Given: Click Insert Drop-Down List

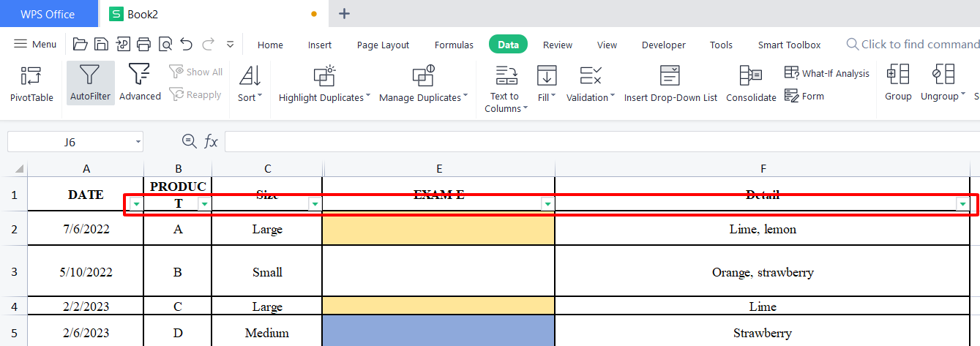Looking at the screenshot, I should click(x=670, y=83).
